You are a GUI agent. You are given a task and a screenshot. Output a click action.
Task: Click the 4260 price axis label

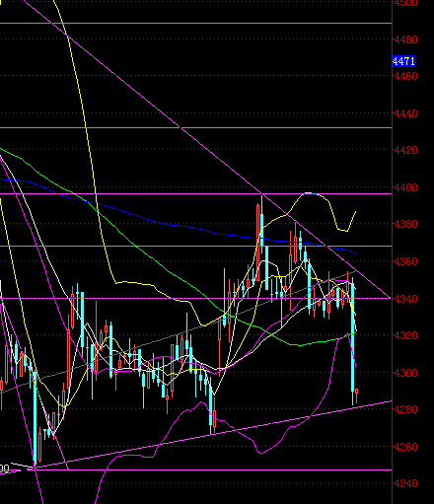coord(406,447)
